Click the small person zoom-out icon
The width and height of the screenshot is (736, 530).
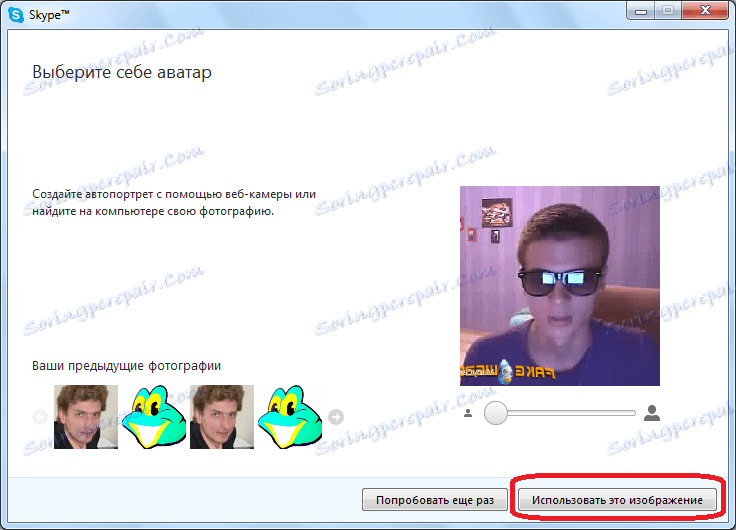click(x=468, y=413)
